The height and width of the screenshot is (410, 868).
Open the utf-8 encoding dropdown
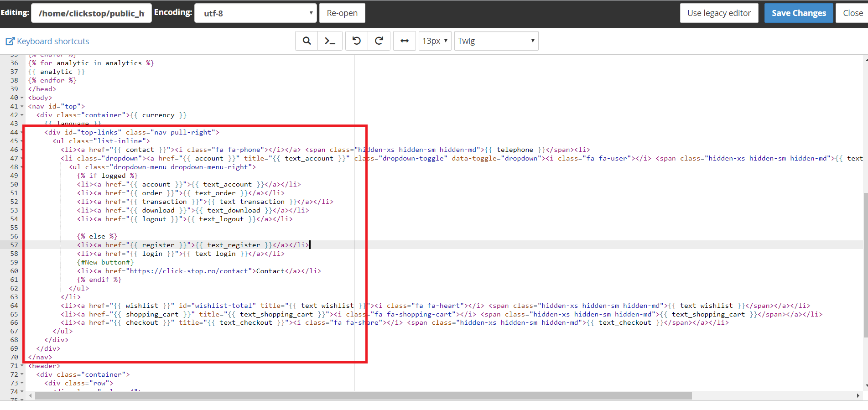pyautogui.click(x=255, y=13)
